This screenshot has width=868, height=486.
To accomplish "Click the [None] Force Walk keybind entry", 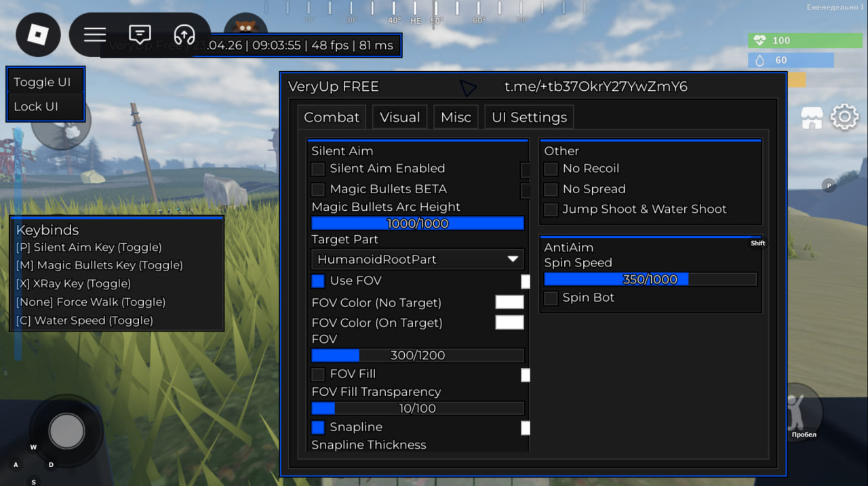I will tap(90, 302).
